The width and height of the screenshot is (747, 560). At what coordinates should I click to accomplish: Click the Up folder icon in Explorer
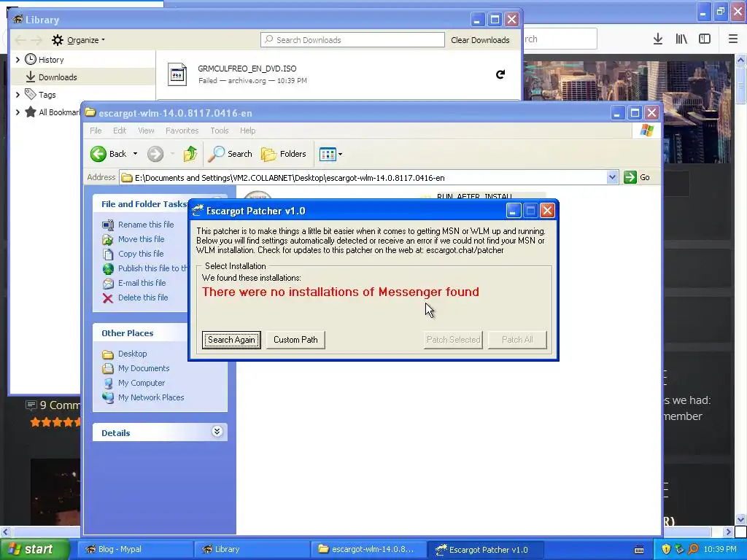(190, 154)
